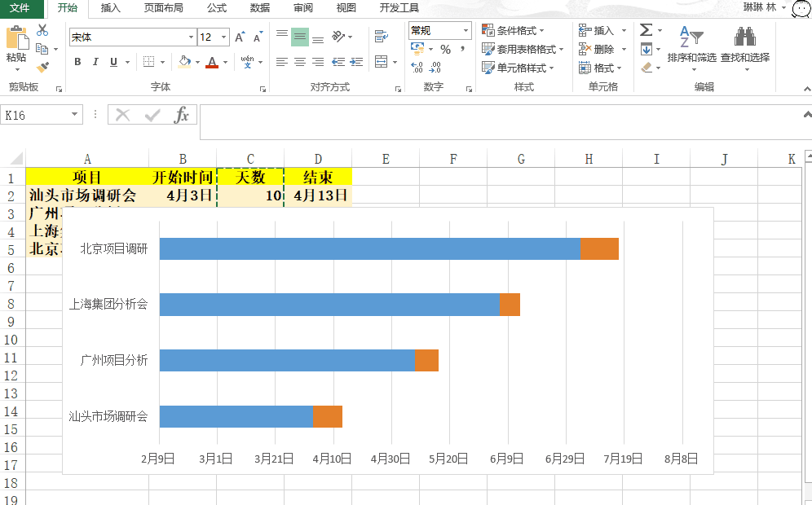
Task: Apply cell borders icon
Action: pyautogui.click(x=148, y=62)
